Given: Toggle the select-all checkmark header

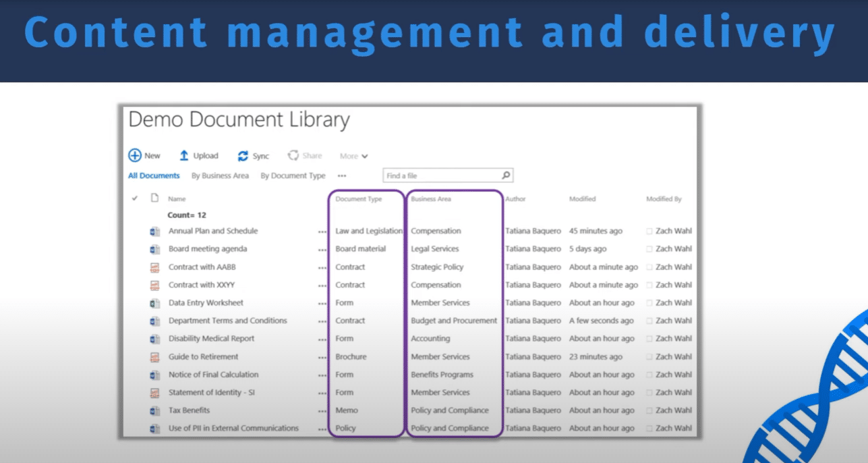Looking at the screenshot, I should click(135, 198).
